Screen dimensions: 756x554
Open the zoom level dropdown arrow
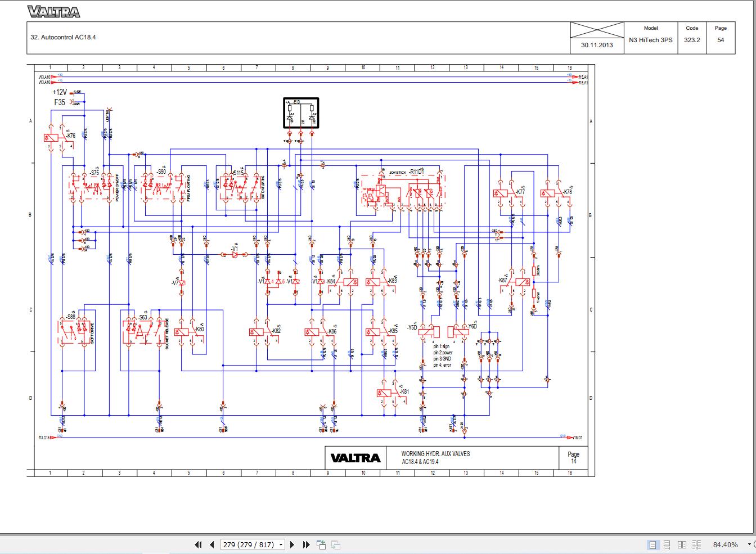(x=749, y=544)
